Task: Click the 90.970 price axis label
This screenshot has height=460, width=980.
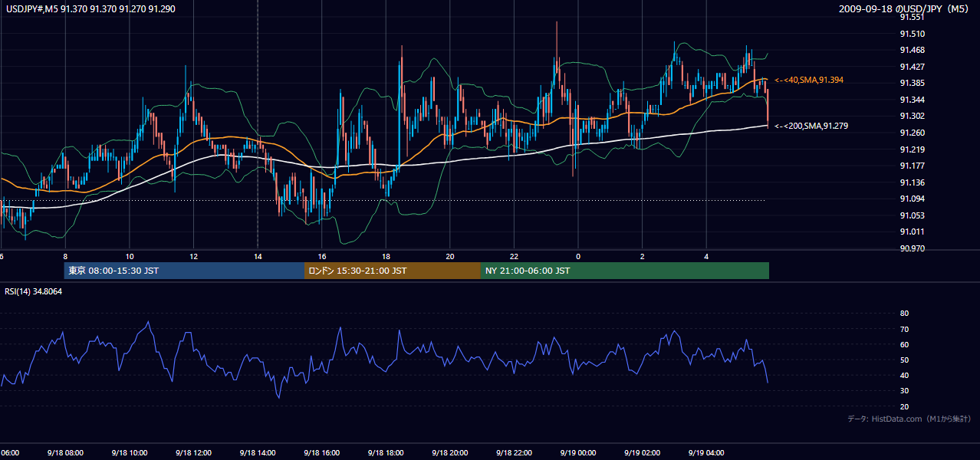Action: pos(911,248)
